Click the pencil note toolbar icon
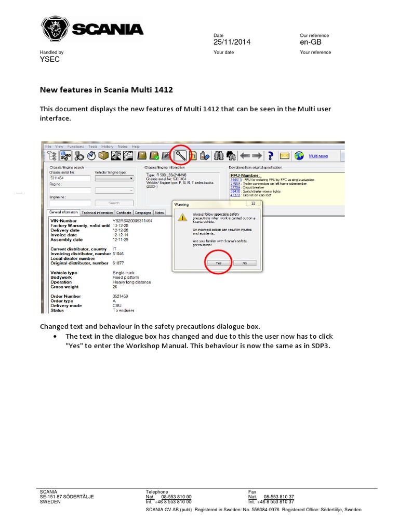399x532 pixels. 166,156
